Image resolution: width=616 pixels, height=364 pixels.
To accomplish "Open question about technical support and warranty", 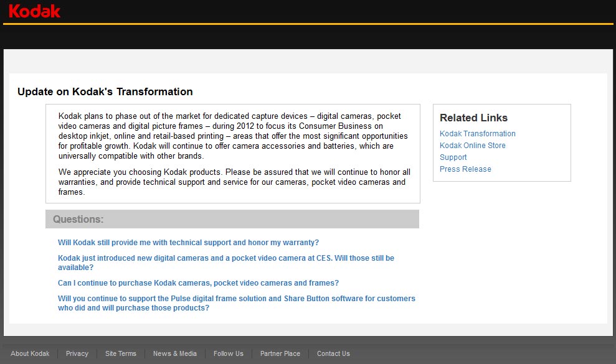I will pyautogui.click(x=188, y=242).
